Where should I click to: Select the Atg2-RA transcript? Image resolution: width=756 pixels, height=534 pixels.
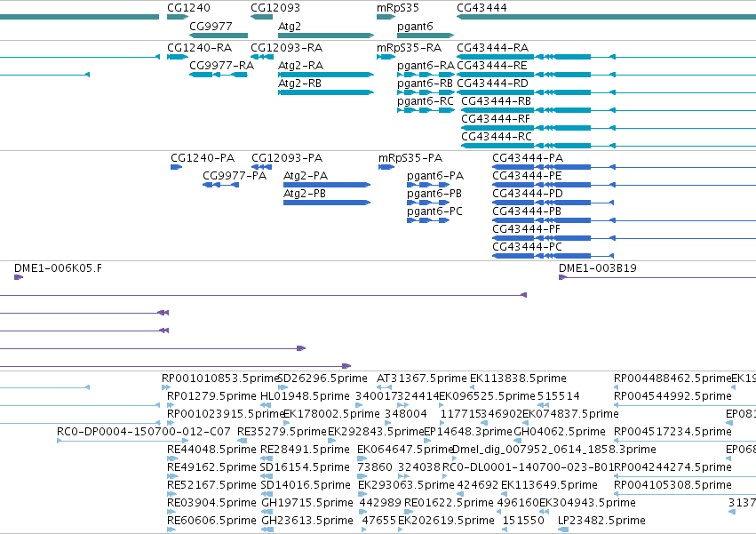326,75
